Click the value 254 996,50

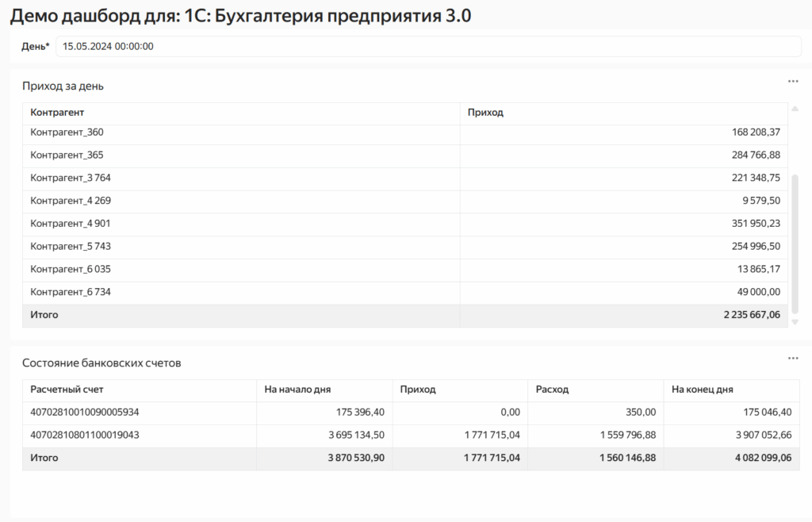pyautogui.click(x=756, y=247)
